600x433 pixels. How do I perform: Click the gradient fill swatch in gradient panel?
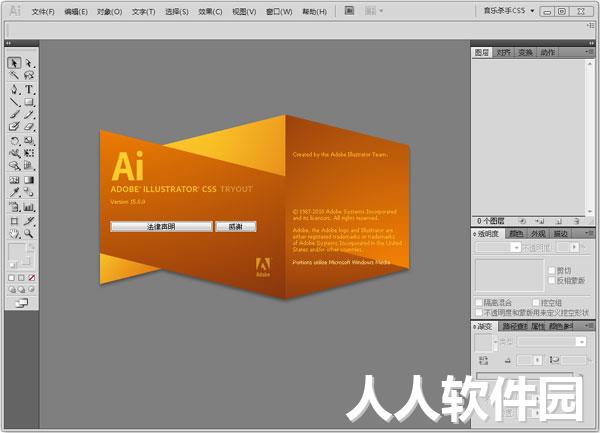(x=483, y=342)
